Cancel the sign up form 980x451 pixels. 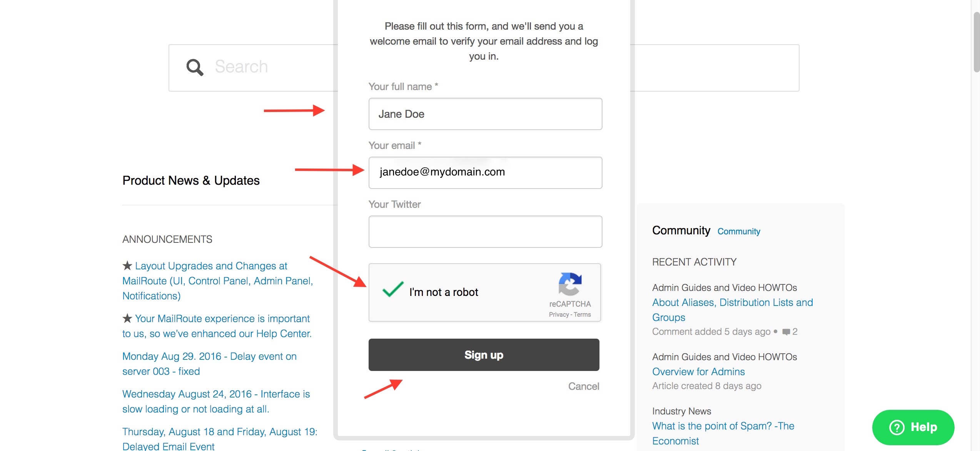583,386
